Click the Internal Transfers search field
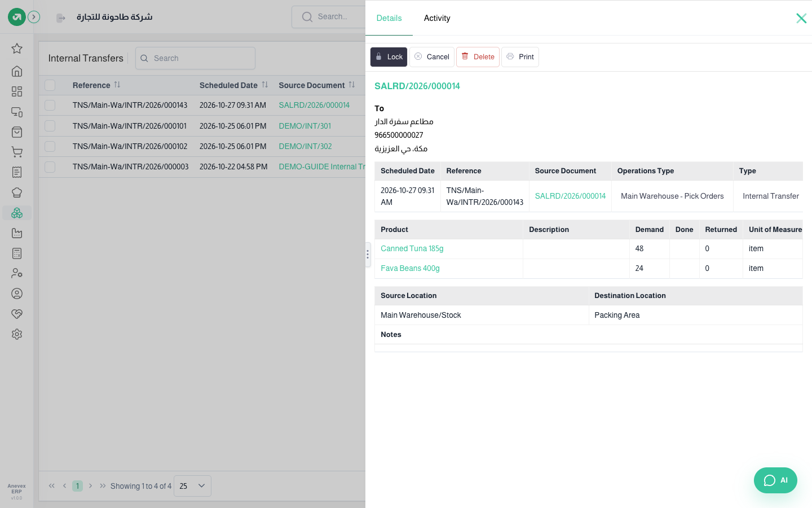Viewport: 812px width, 508px height. point(195,58)
